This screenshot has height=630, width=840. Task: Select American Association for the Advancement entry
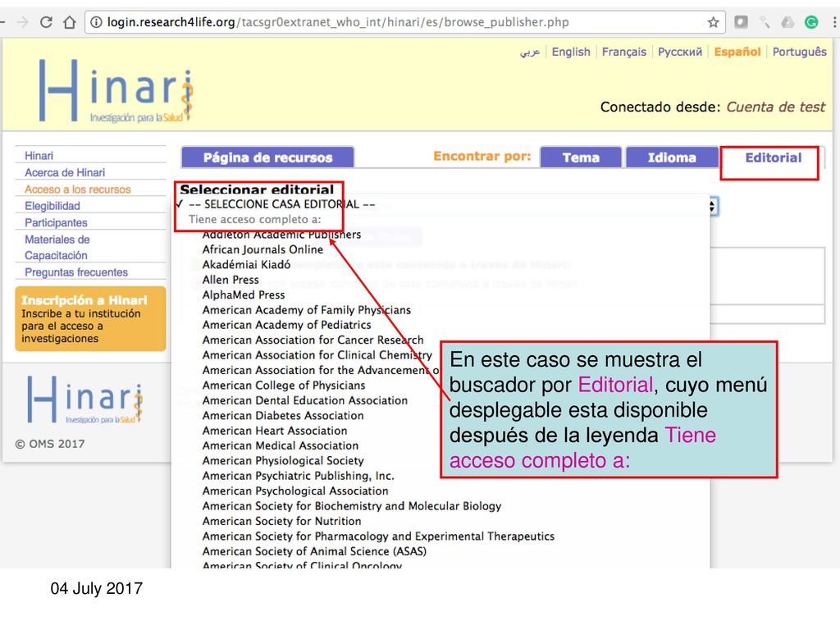tap(321, 370)
